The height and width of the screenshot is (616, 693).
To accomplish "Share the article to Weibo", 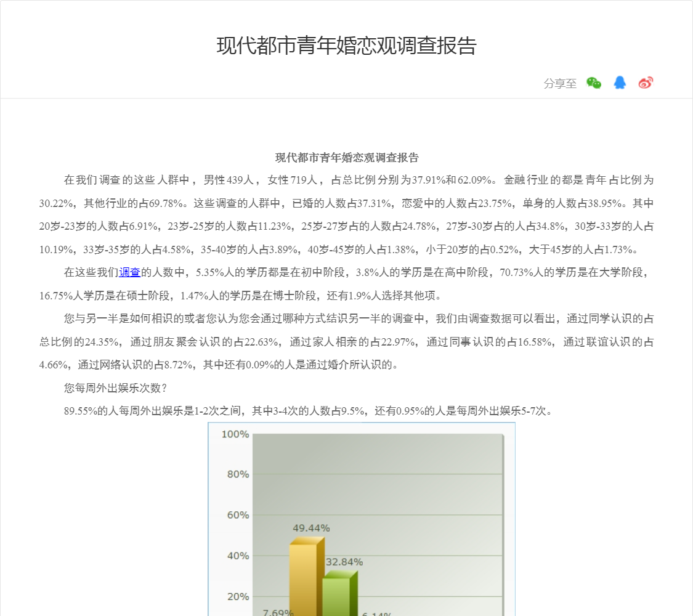I will (x=646, y=83).
